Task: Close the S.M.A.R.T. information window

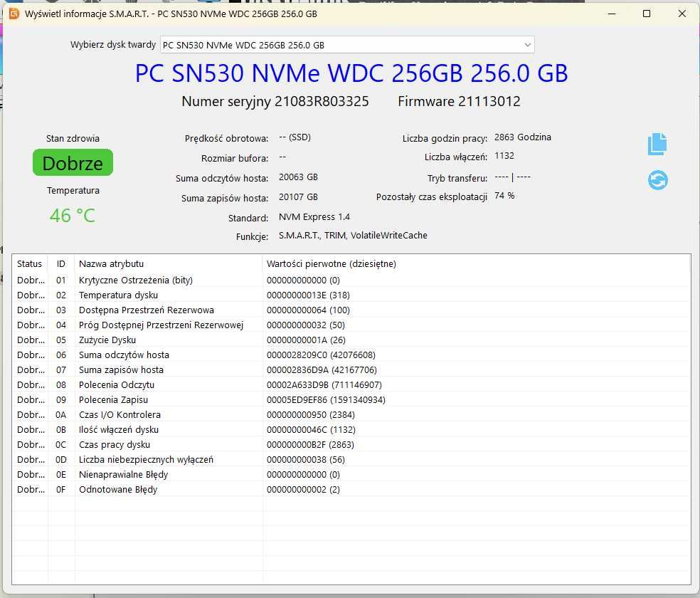Action: coord(682,14)
